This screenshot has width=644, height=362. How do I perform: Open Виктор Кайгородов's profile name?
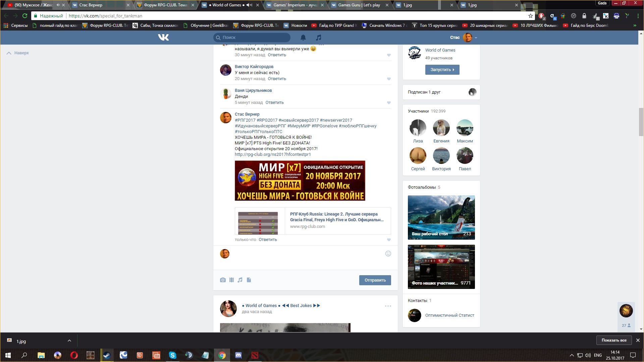pos(254,67)
